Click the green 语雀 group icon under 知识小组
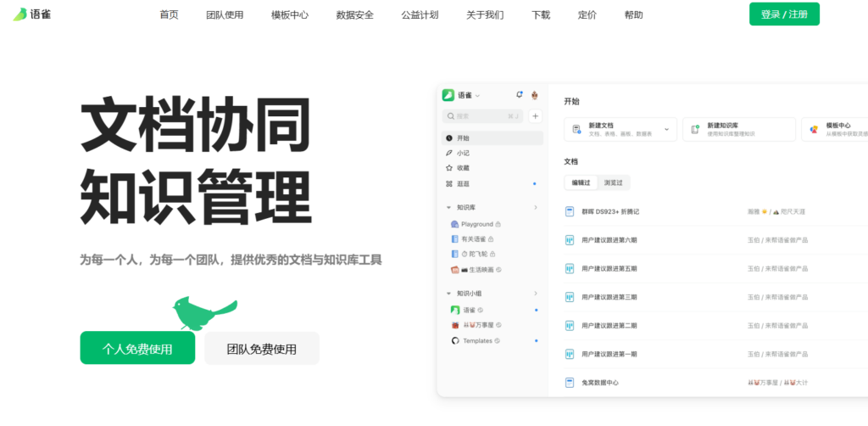 (x=455, y=311)
